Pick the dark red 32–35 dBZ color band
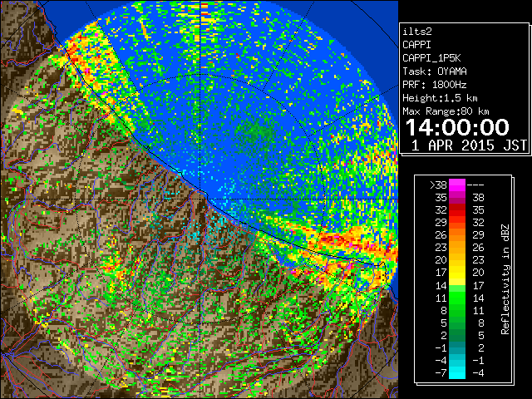Viewport: 532px width, 399px height. (457, 210)
